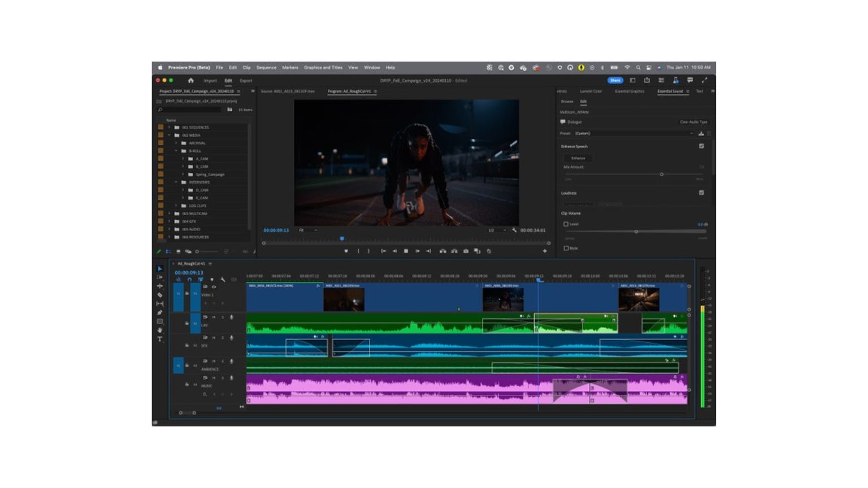Open the Lumetri Color panel tab
This screenshot has width=868, height=488.
coord(591,91)
